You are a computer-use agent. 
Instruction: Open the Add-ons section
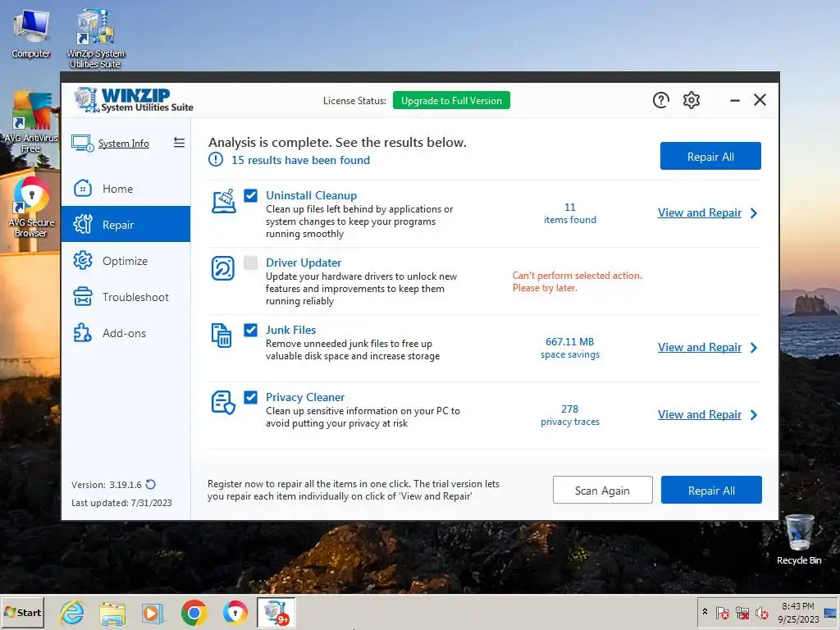tap(126, 333)
